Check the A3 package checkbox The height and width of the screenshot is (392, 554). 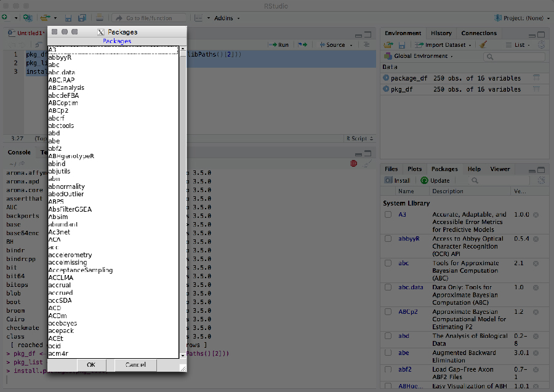pyautogui.click(x=388, y=214)
